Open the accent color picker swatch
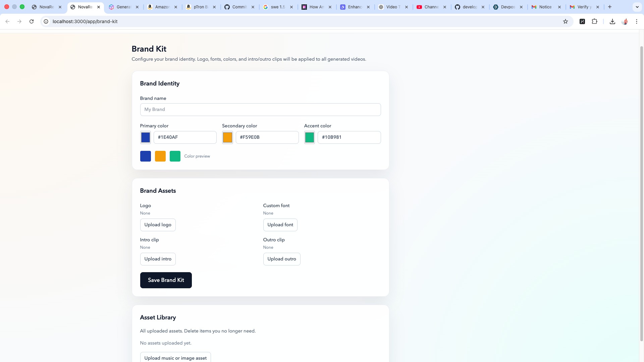This screenshot has height=362, width=644. pos(310,137)
